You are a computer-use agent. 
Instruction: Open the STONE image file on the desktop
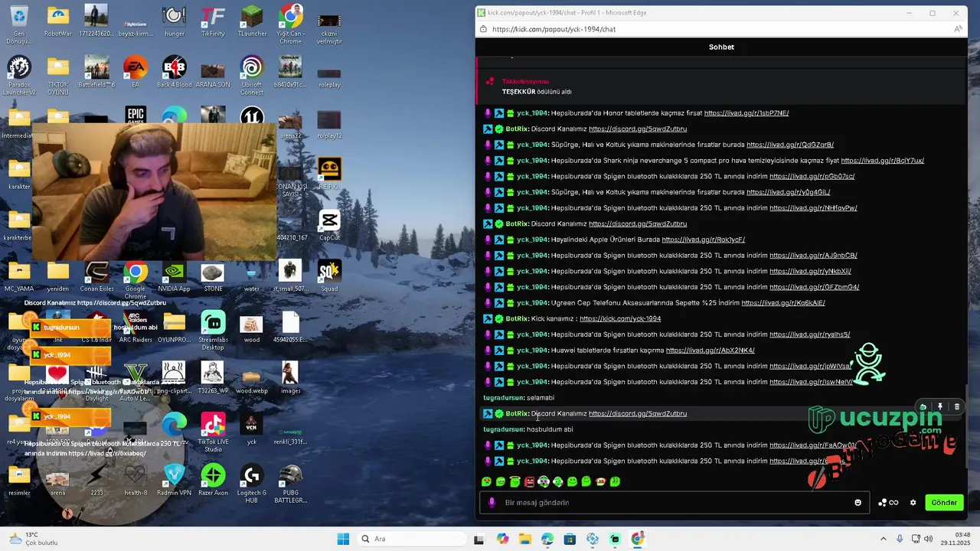(213, 276)
